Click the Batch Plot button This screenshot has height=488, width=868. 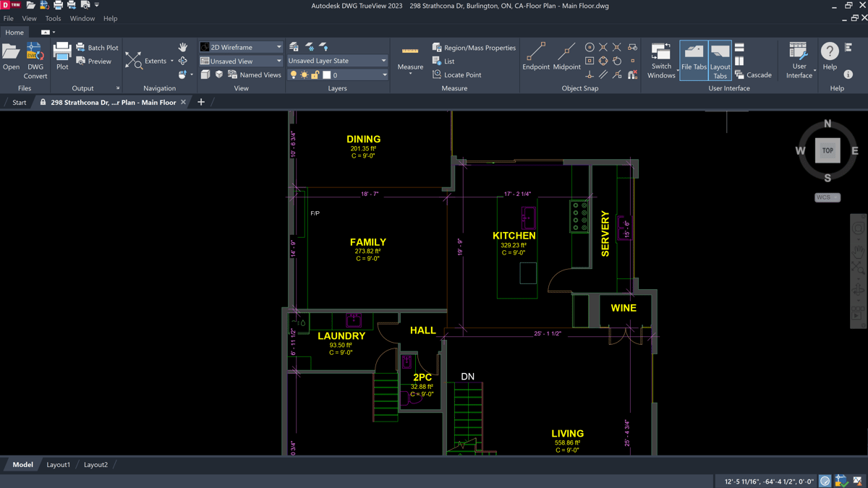click(x=97, y=48)
